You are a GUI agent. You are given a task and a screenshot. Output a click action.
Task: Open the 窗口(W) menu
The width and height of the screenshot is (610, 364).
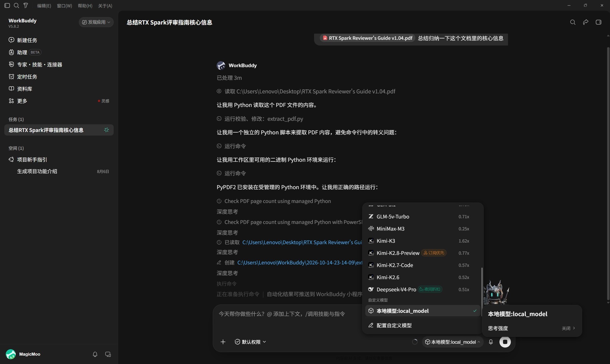coord(64,6)
